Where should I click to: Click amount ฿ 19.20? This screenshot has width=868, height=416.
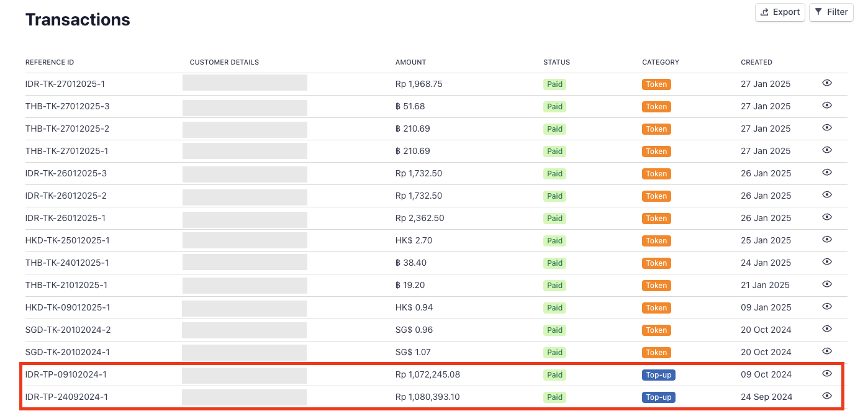(410, 285)
